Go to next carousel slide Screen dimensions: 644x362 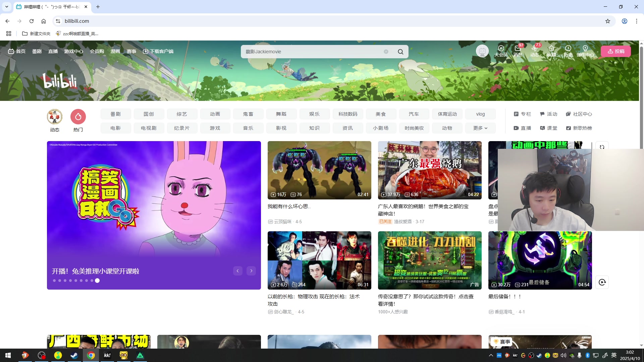click(251, 271)
